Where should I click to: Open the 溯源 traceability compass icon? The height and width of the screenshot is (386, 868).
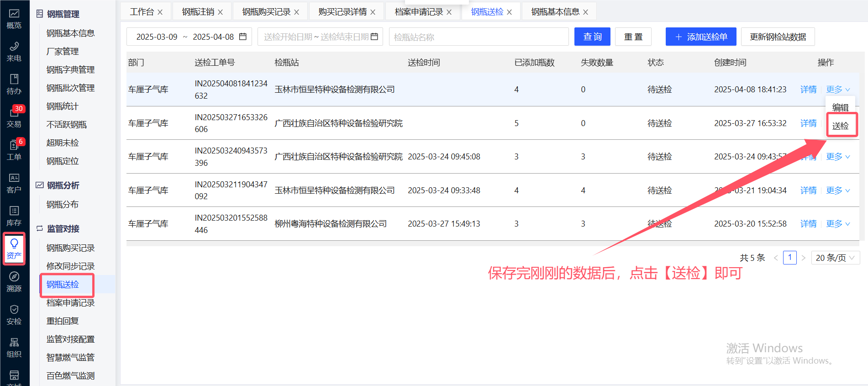coord(14,282)
